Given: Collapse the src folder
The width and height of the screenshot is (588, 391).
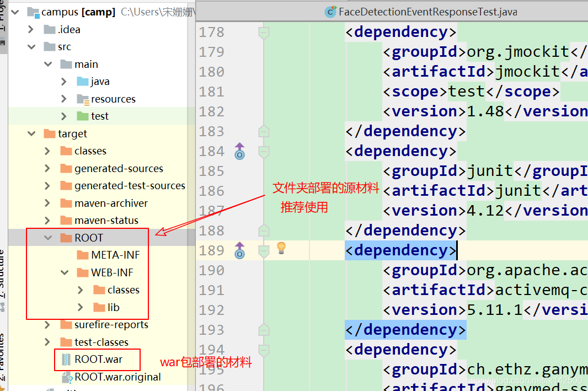Looking at the screenshot, I should click(x=31, y=47).
